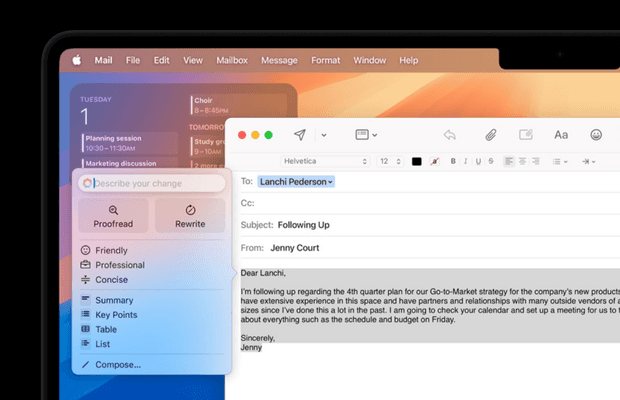Click the Sincerely closing line
Image resolution: width=620 pixels, height=400 pixels.
point(257,338)
